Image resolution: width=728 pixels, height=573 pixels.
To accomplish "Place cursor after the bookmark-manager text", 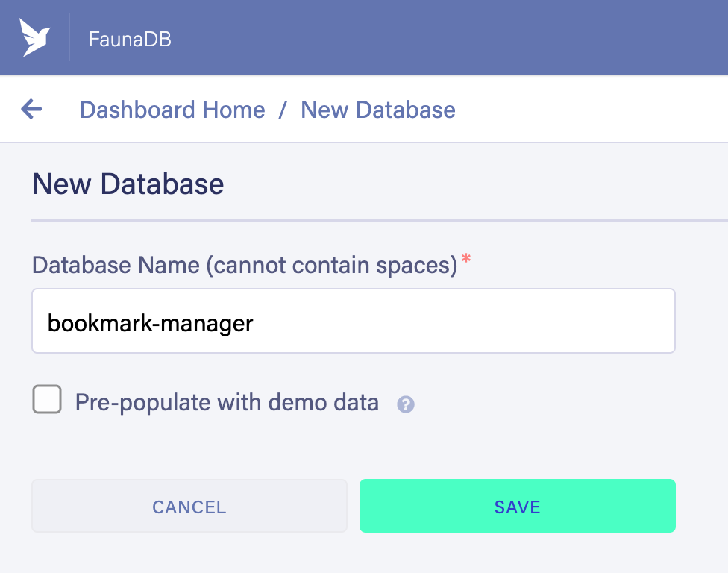I will point(254,323).
